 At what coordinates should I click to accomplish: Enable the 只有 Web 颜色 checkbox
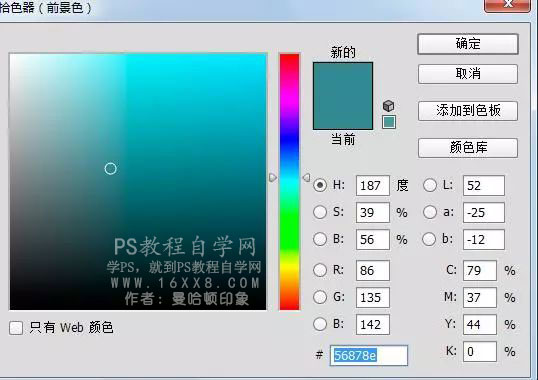16,328
